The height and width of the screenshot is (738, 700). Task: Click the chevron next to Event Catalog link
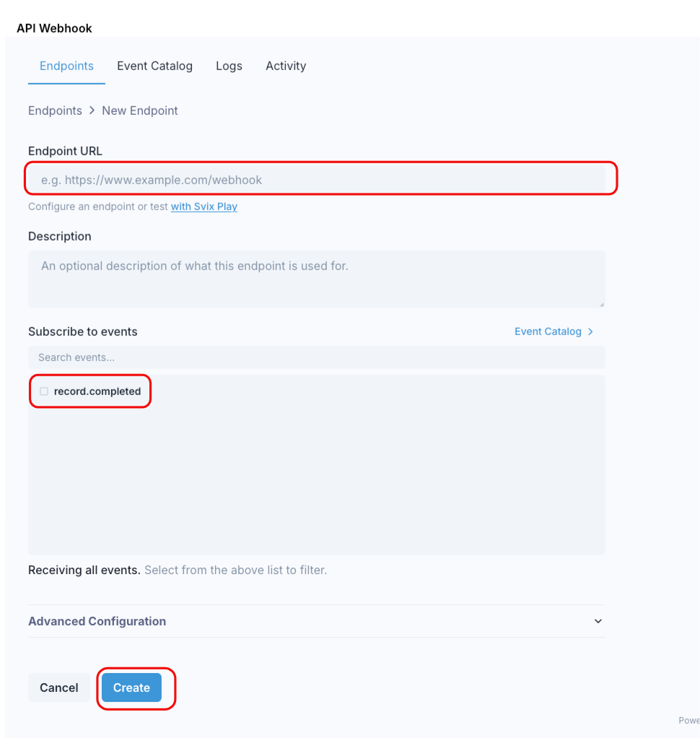pyautogui.click(x=590, y=331)
